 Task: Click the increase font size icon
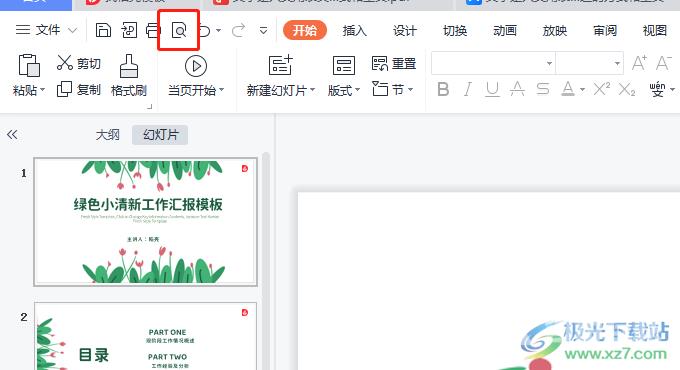tap(639, 63)
